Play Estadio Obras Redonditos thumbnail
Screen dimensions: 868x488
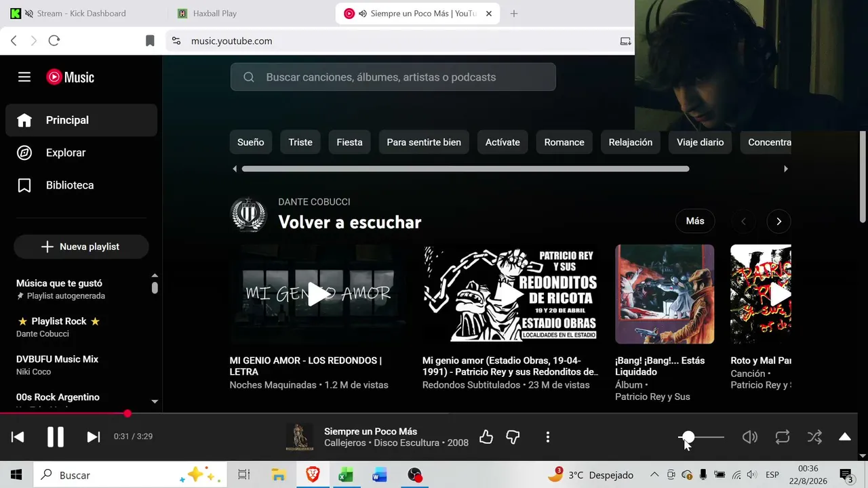coord(511,294)
